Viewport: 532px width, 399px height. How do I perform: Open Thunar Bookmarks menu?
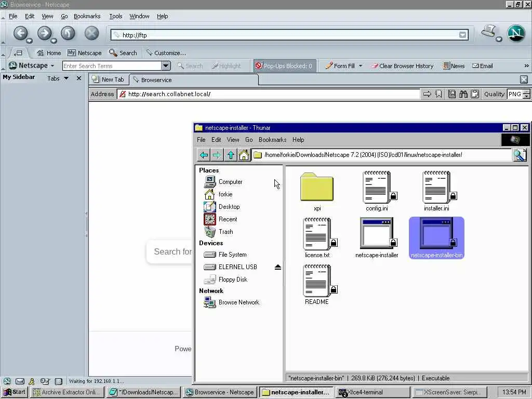[272, 140]
